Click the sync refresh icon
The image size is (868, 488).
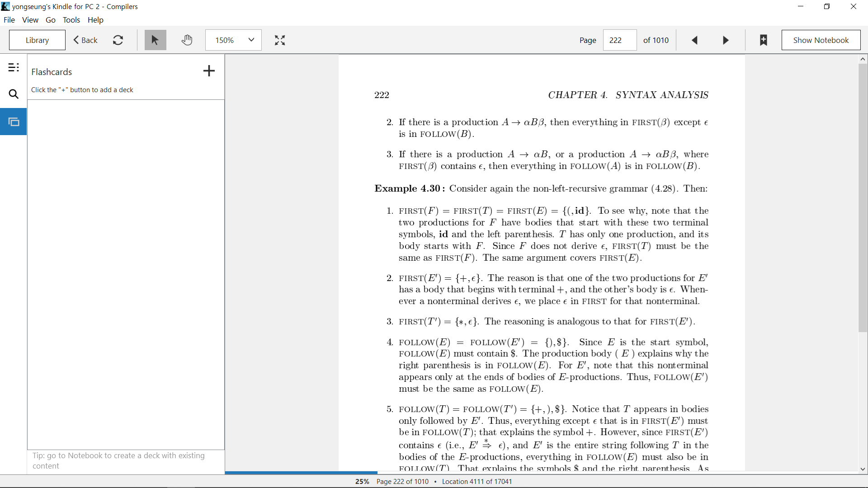118,40
